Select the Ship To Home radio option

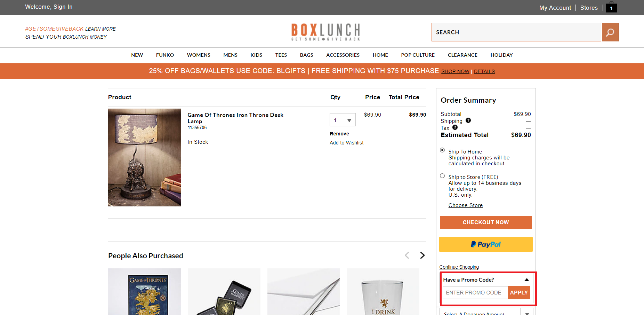point(442,150)
